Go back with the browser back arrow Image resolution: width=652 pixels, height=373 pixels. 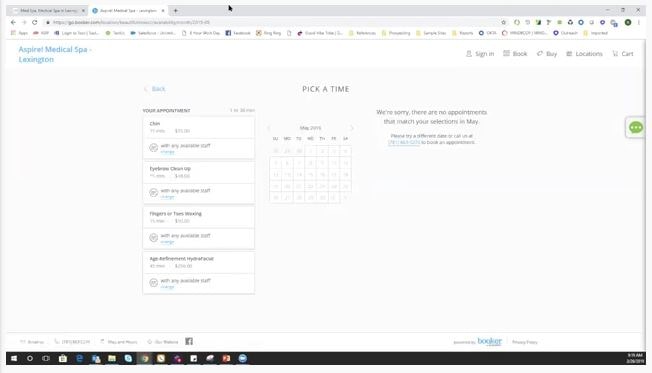(13, 22)
